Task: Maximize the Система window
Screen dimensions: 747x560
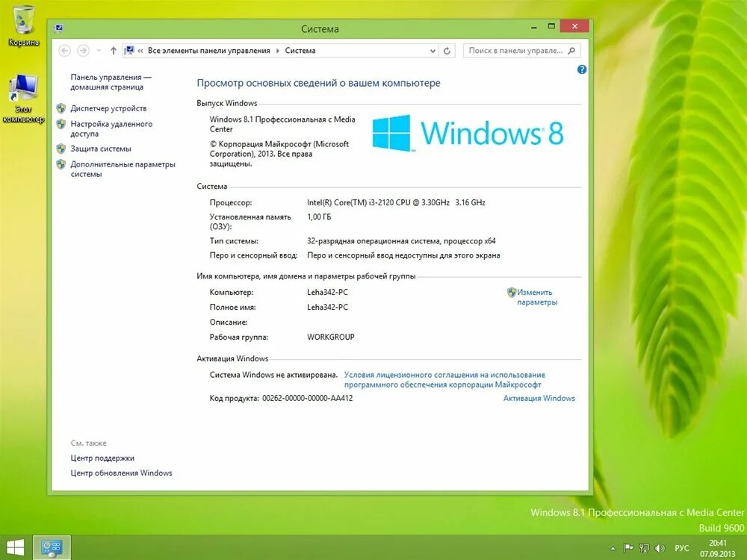Action: pos(551,27)
